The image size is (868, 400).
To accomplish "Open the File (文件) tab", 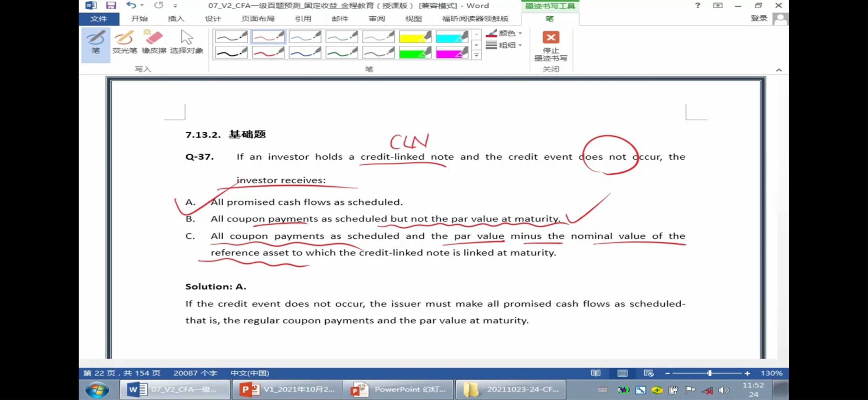I will tap(99, 19).
